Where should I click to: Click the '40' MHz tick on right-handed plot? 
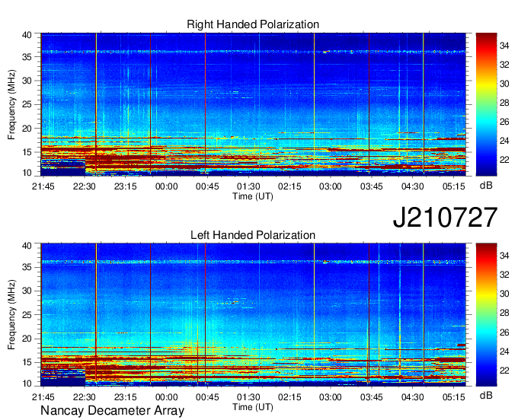tap(27, 35)
